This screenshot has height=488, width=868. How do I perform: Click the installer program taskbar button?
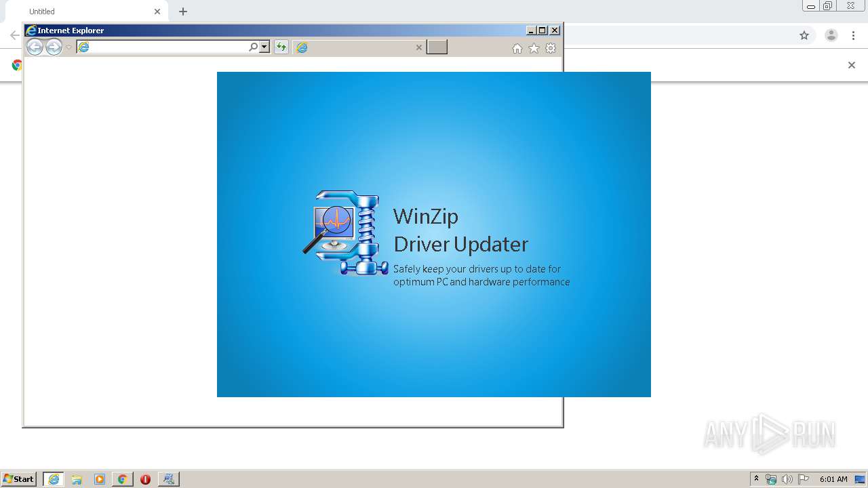coord(169,479)
